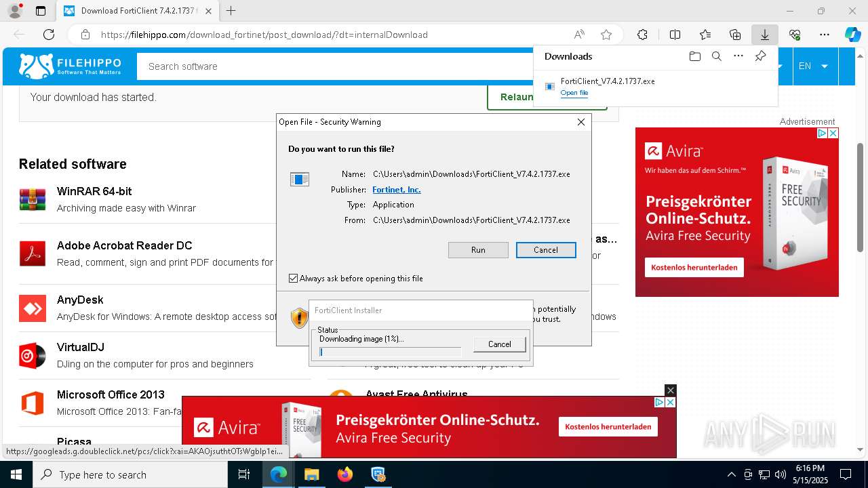The image size is (868, 488).
Task: Click the site info lock icon
Action: coord(85,35)
